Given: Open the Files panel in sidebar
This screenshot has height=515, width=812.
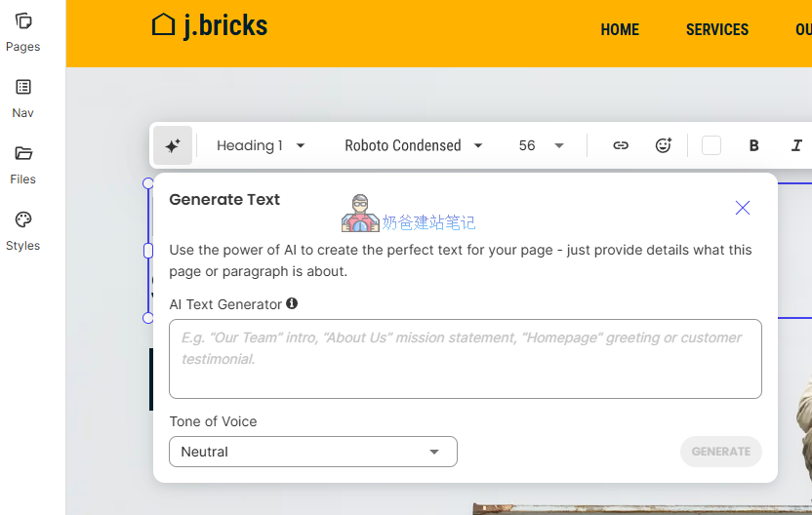Looking at the screenshot, I should 23,164.
